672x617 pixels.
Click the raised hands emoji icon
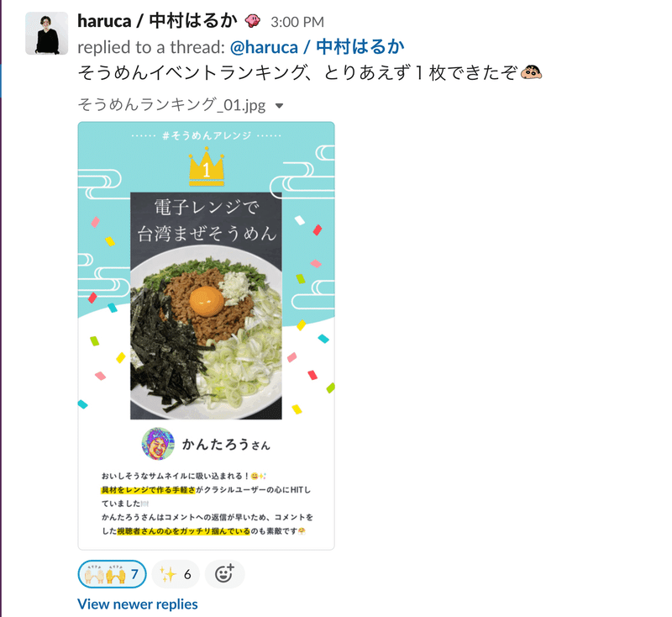pyautogui.click(x=105, y=574)
